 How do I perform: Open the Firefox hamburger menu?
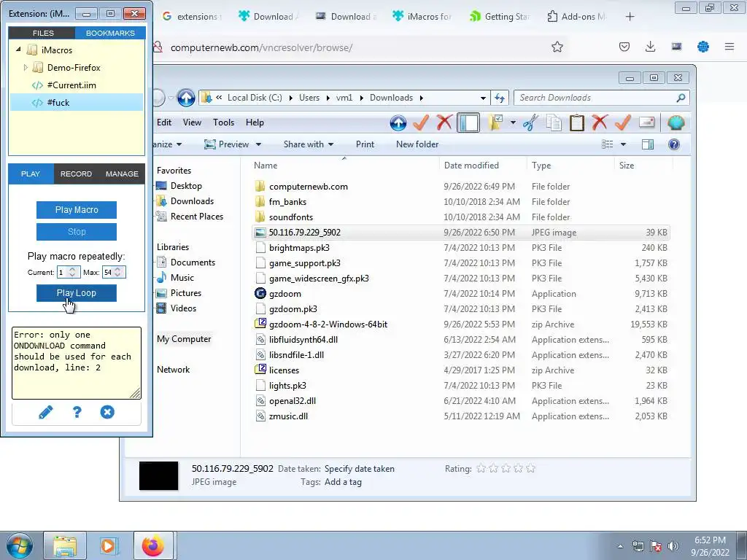tap(729, 47)
